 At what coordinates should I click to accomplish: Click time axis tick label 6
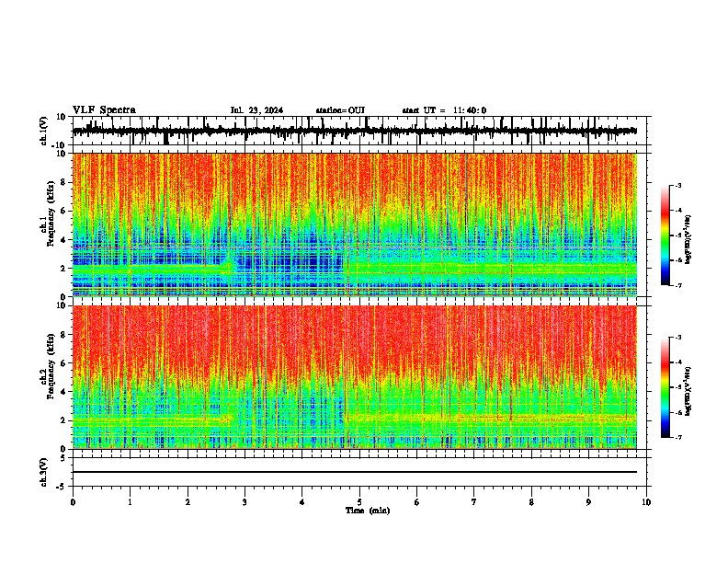(x=417, y=502)
